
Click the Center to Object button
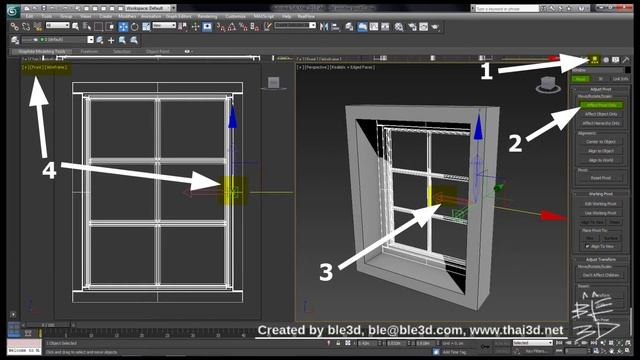[601, 142]
